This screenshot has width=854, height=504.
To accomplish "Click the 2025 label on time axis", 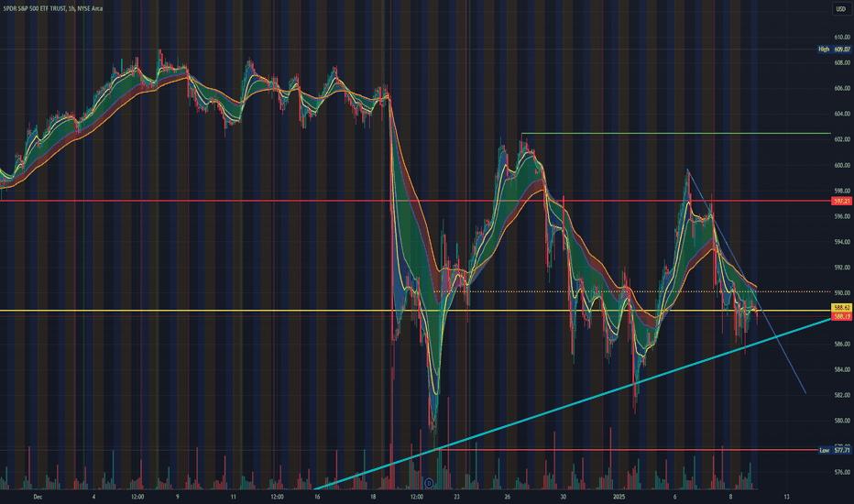I will (x=619, y=497).
